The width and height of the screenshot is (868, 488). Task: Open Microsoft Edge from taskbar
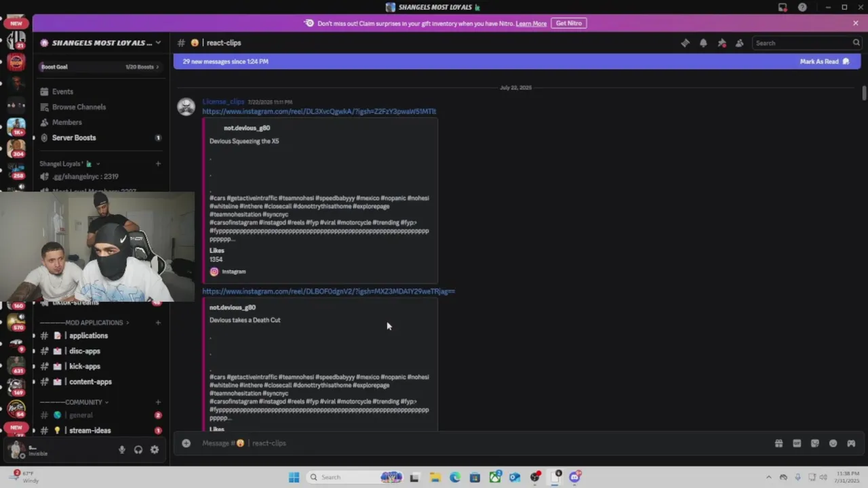point(455,477)
